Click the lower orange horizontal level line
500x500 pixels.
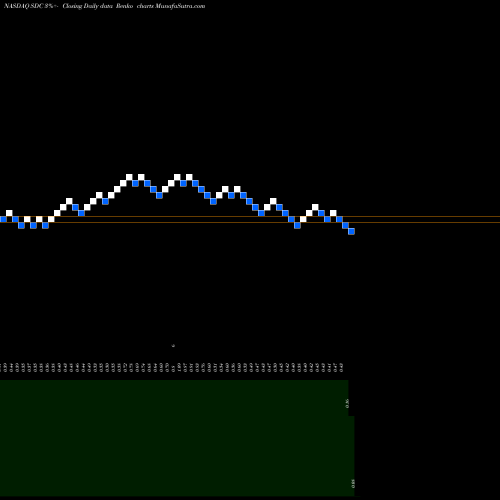250,222
